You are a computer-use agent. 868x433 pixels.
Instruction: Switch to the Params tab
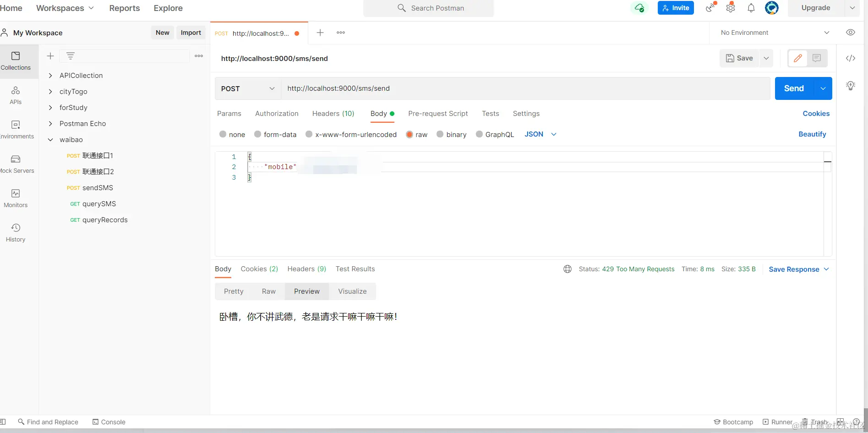click(229, 114)
